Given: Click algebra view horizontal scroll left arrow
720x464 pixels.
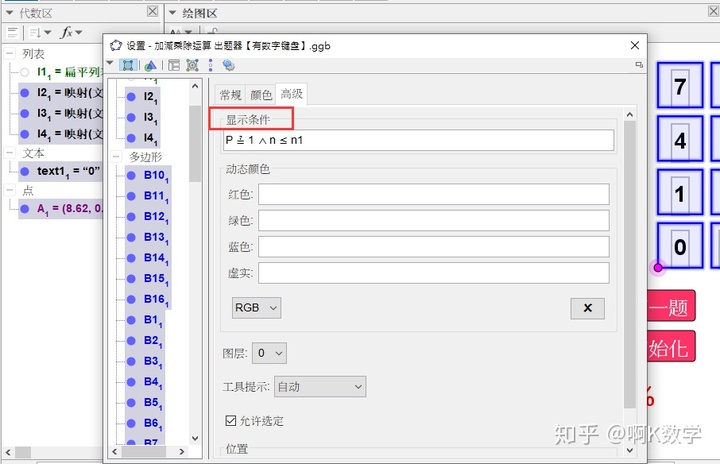Looking at the screenshot, I should [x=8, y=452].
